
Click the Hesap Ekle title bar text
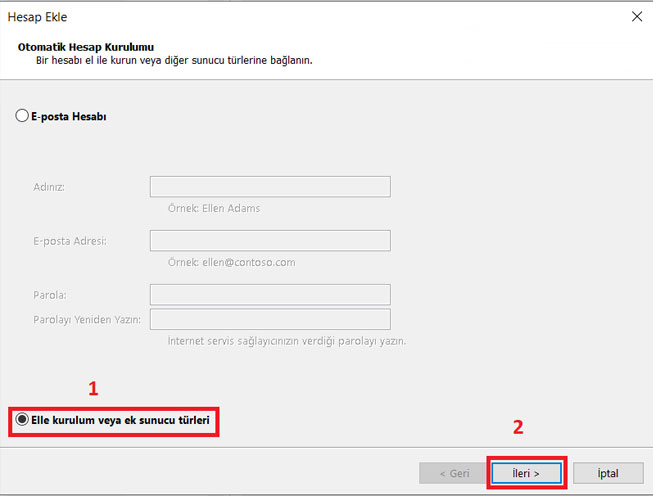40,17
